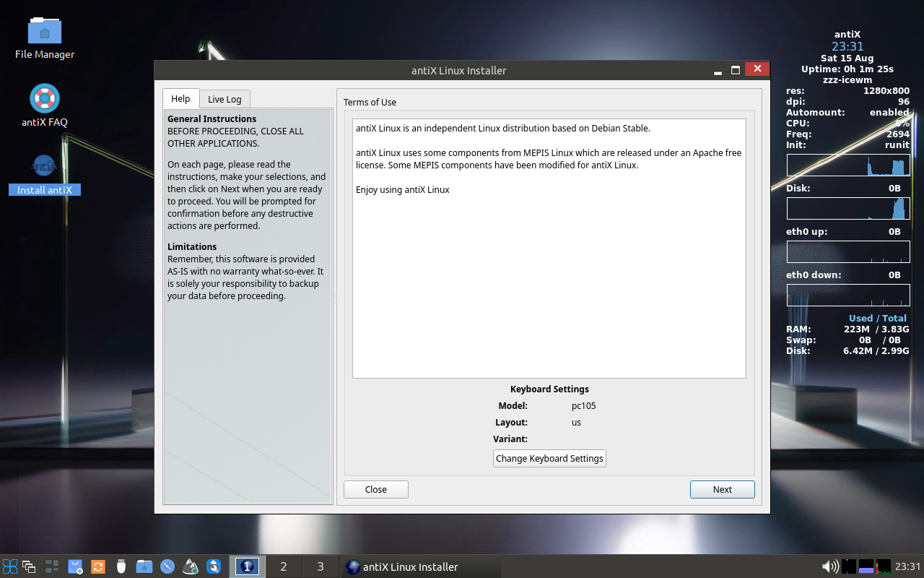Image resolution: width=924 pixels, height=578 pixels.
Task: Switch to workspace 3 in taskbar
Action: pos(321,566)
